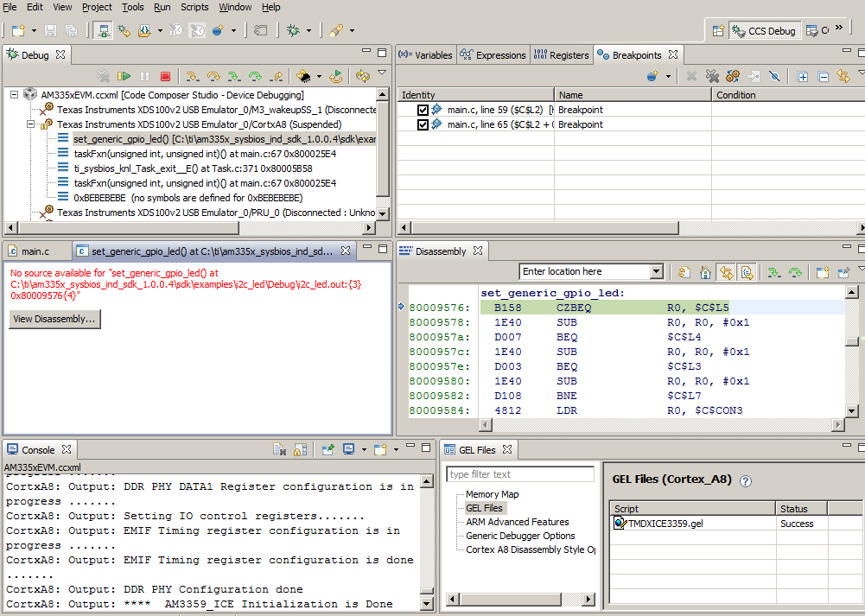The image size is (865, 616).
Task: Click the help icon beside GEL Files heading
Action: click(746, 481)
